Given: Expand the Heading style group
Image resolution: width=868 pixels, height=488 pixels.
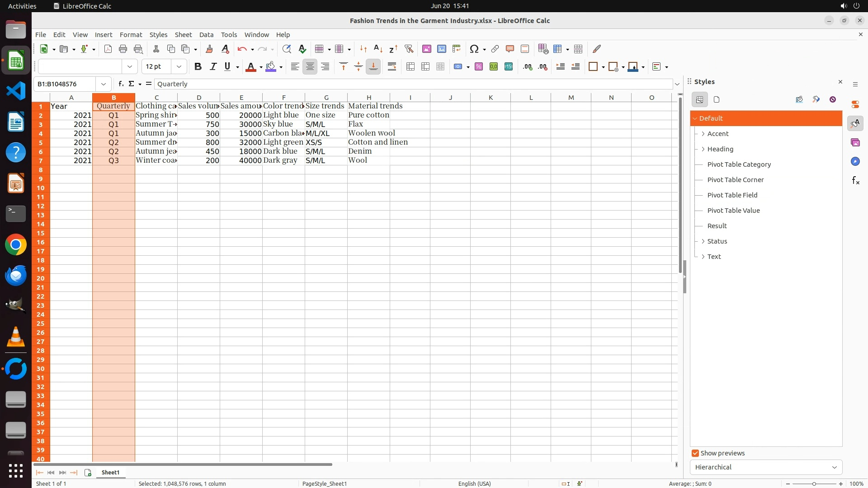Looking at the screenshot, I should coord(703,149).
